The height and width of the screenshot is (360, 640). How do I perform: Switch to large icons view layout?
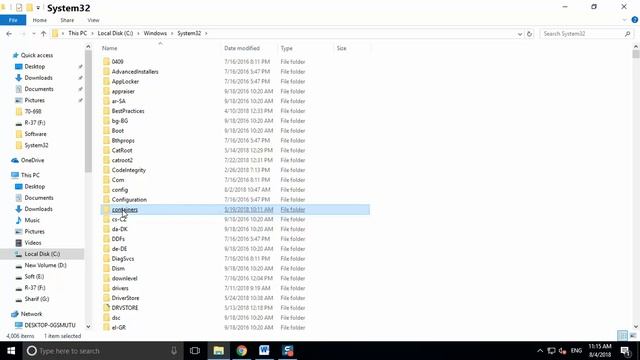[633, 336]
